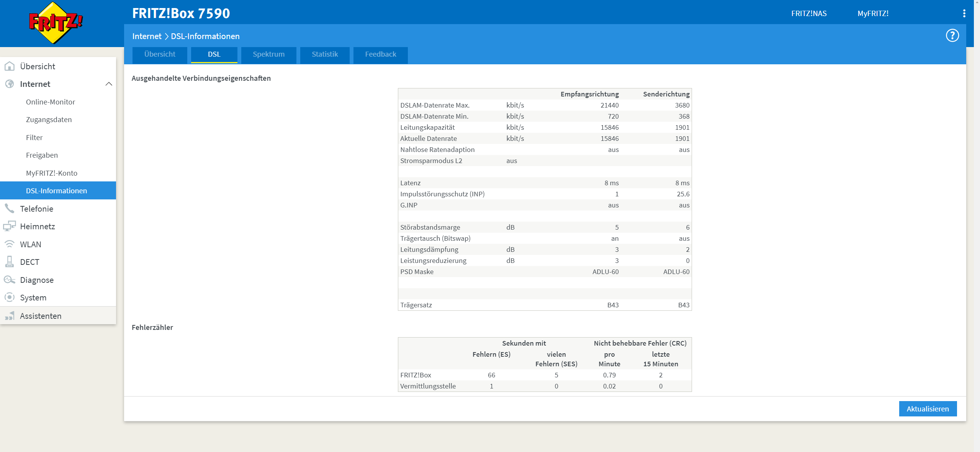Viewport: 980px width, 452px height.
Task: Select DSL-Informationen in sidebar
Action: tap(58, 191)
